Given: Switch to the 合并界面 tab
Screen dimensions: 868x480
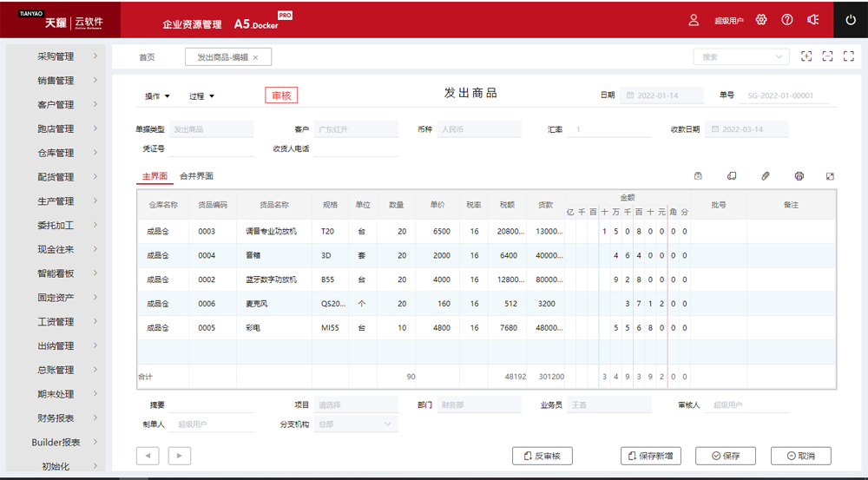Looking at the screenshot, I should click(x=196, y=176).
